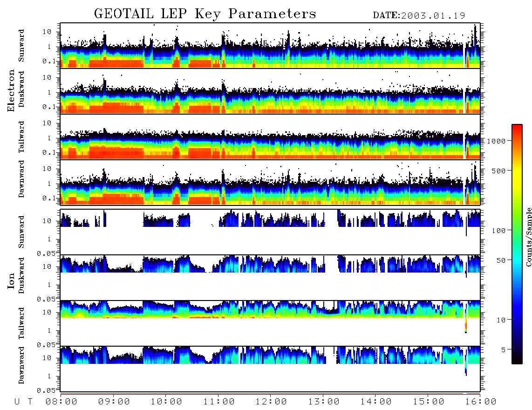The height and width of the screenshot is (410, 532).
Task: Click the U T time axis label
Action: point(23,402)
